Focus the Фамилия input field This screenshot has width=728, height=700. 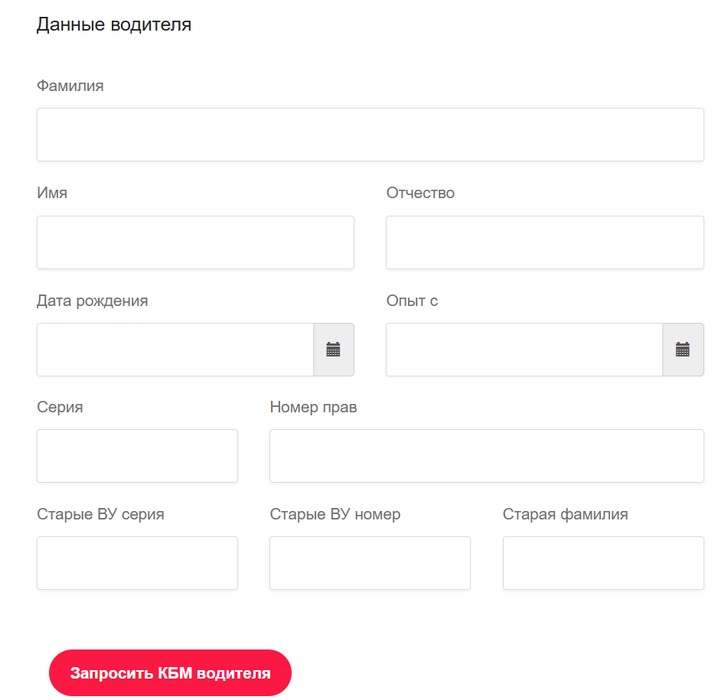point(370,135)
